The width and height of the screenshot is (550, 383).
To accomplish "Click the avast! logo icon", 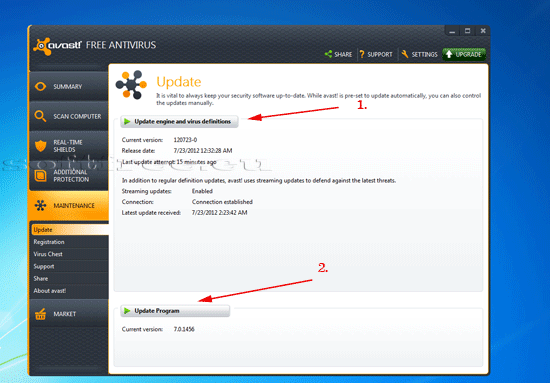I will (43, 46).
